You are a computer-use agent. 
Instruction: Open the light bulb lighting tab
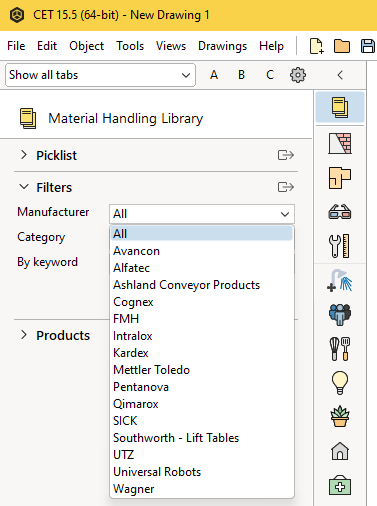(340, 383)
